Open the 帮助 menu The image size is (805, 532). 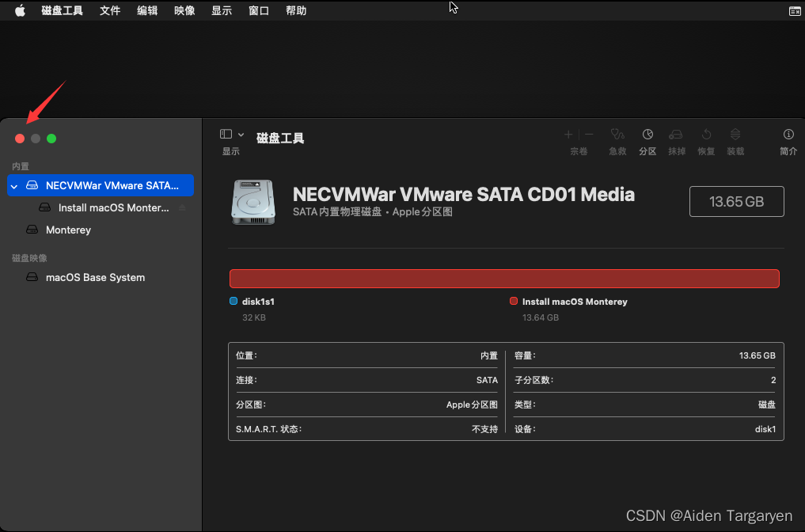296,11
